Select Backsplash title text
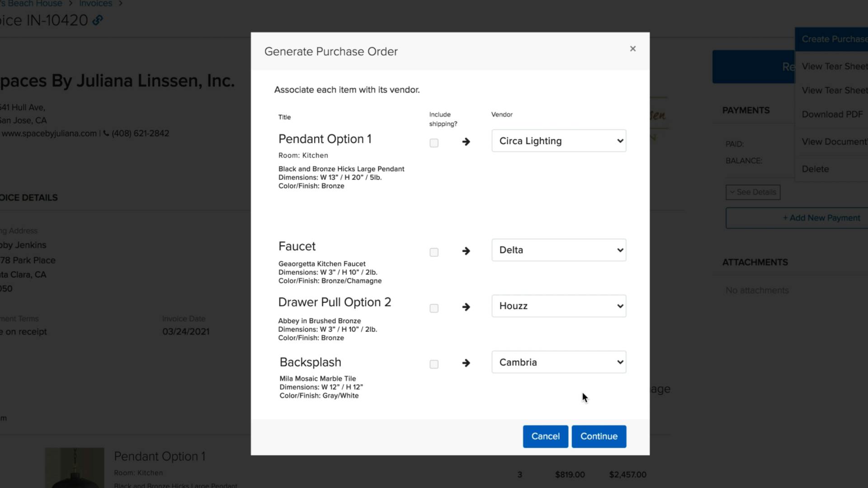The height and width of the screenshot is (488, 868). click(x=310, y=362)
